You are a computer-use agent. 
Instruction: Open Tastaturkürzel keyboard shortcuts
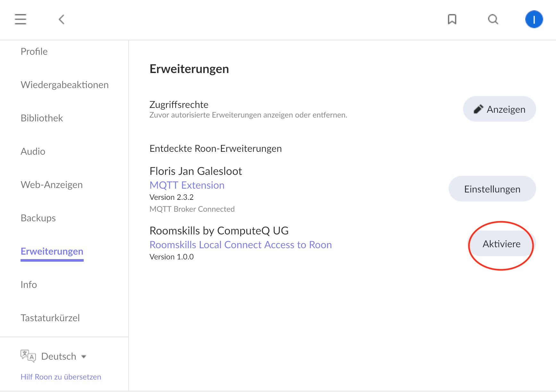tap(50, 318)
